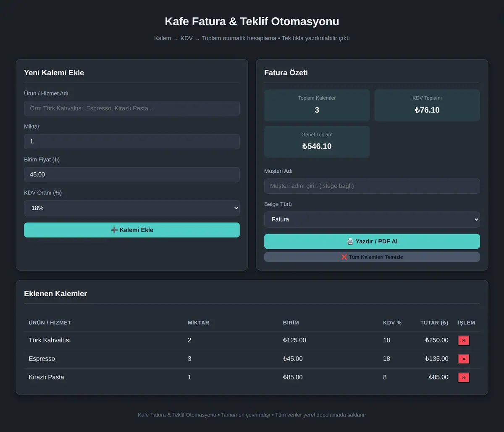Viewport: 504px width, 432px height.
Task: Click the Kalemi Ekle button
Action: pyautogui.click(x=132, y=230)
